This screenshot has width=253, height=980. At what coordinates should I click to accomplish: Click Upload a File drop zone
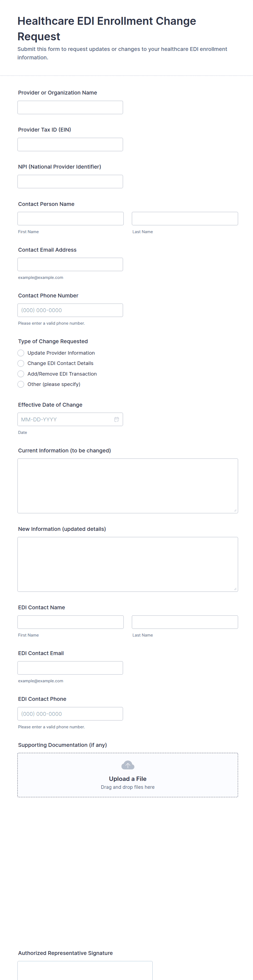coord(128,775)
